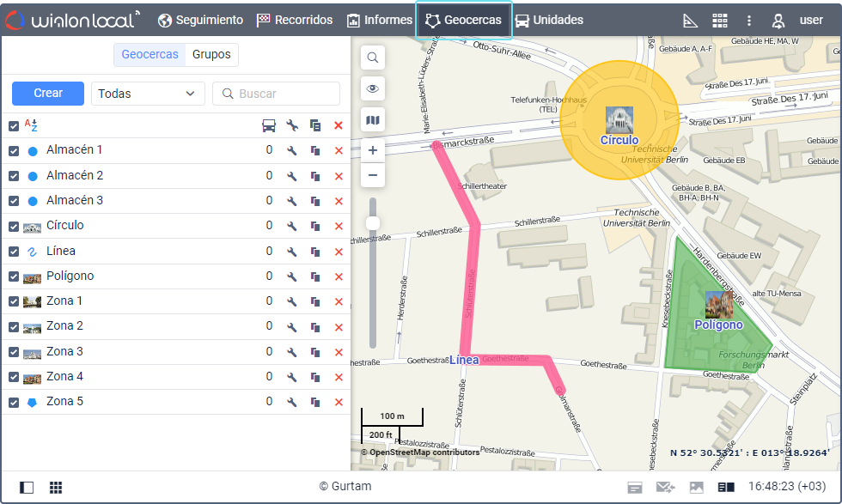The width and height of the screenshot is (842, 504).
Task: Uncheck the Almacén 1 checkbox
Action: pyautogui.click(x=14, y=151)
